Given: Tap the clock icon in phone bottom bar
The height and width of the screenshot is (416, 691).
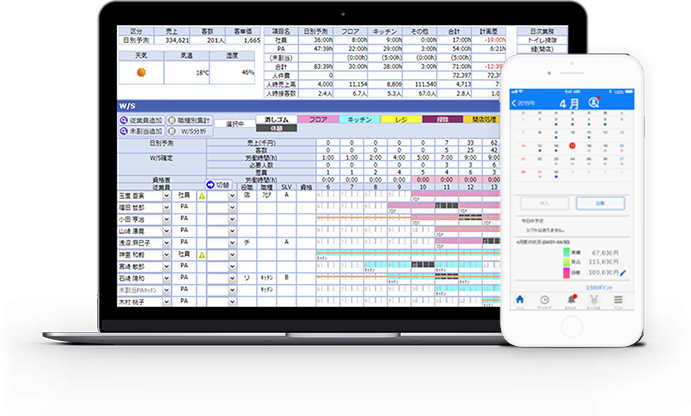Looking at the screenshot, I should pyautogui.click(x=543, y=299).
